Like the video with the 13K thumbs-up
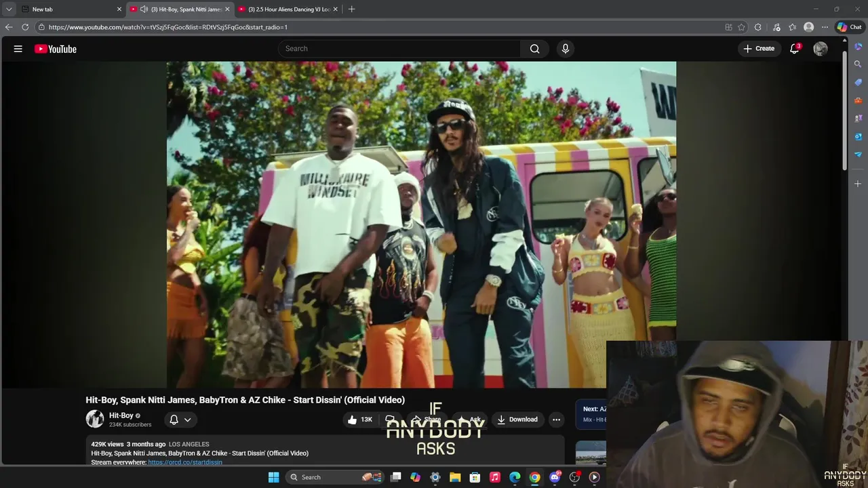Screen dimensions: 868x488 tap(360, 420)
